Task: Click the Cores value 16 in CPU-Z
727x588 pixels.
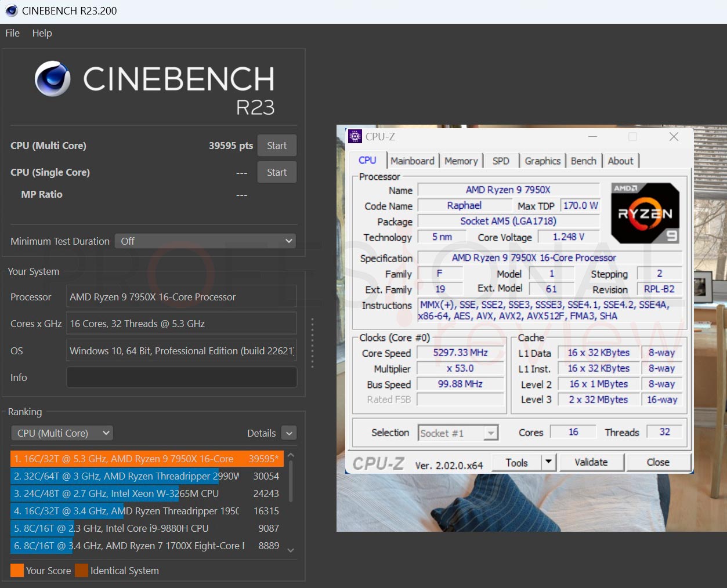Action: tap(573, 432)
